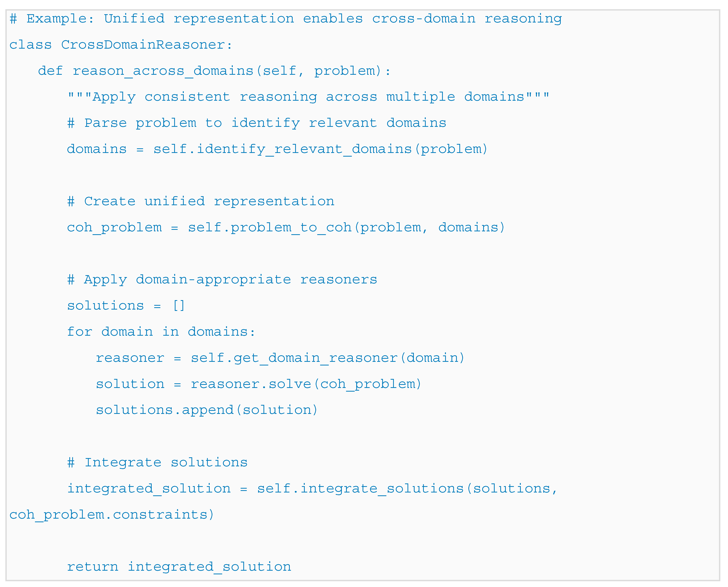This screenshot has width=728, height=587.
Task: Click the Apply domain-appropriate reasoners comment
Action: pyautogui.click(x=222, y=280)
